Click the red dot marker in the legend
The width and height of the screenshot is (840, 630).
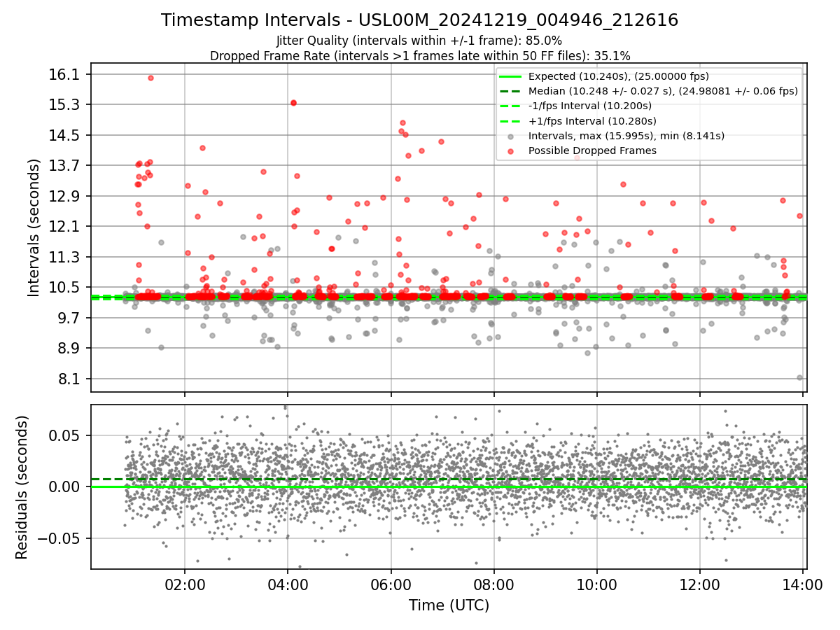(511, 150)
